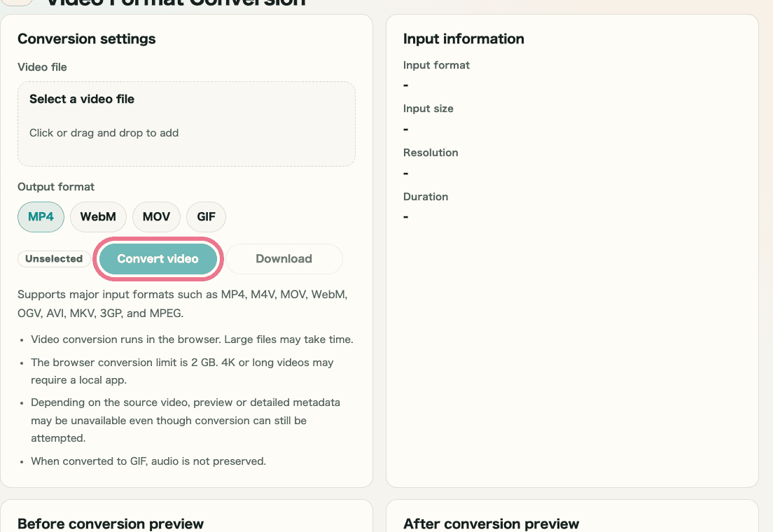
Task: Click the Before conversion preview section
Action: [x=110, y=524]
